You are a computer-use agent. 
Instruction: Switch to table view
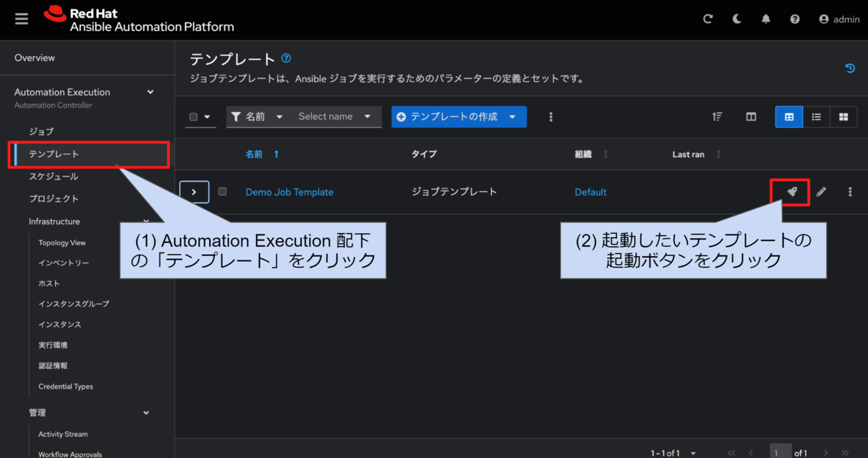point(789,116)
